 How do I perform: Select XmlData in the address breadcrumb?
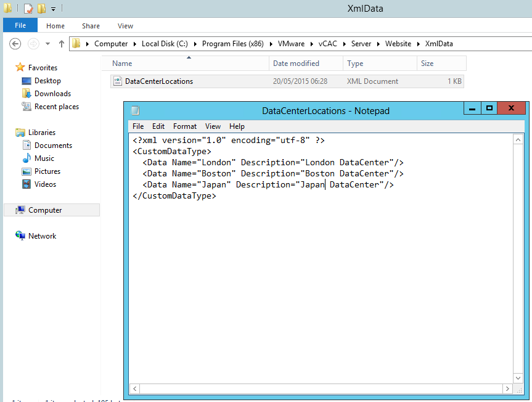point(439,44)
